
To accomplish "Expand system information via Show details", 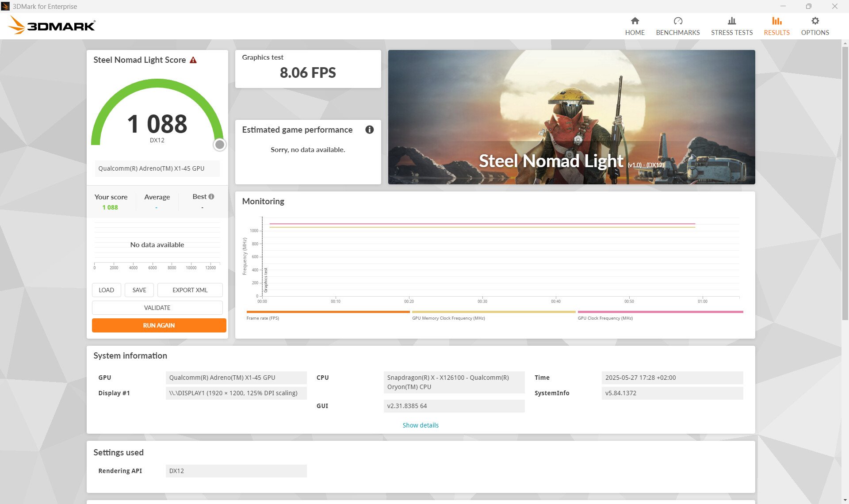I will pyautogui.click(x=420, y=425).
